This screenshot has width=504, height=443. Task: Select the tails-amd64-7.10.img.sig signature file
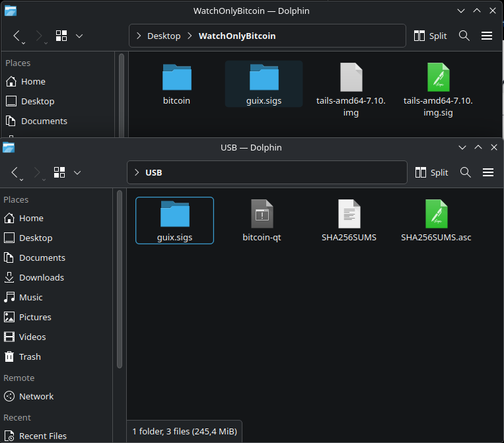point(438,90)
